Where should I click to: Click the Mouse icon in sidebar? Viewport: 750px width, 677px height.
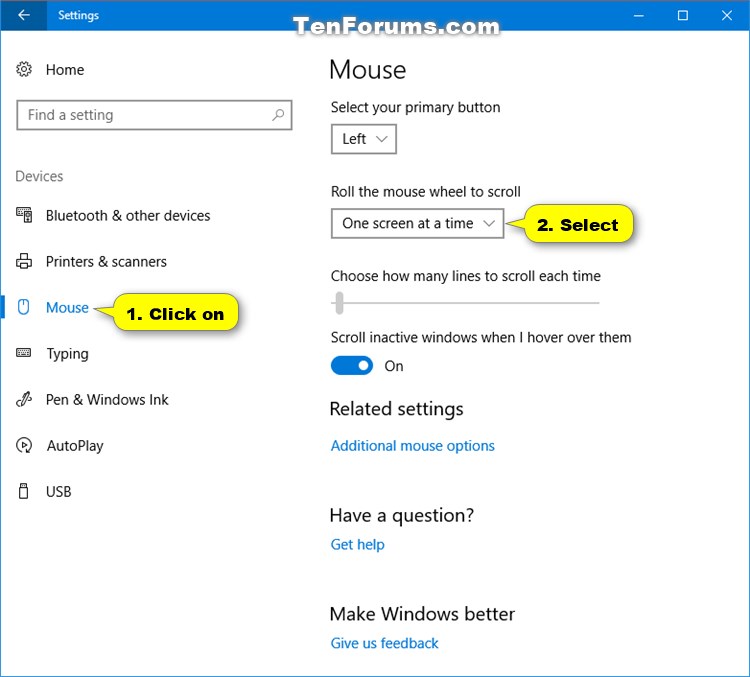(23, 307)
